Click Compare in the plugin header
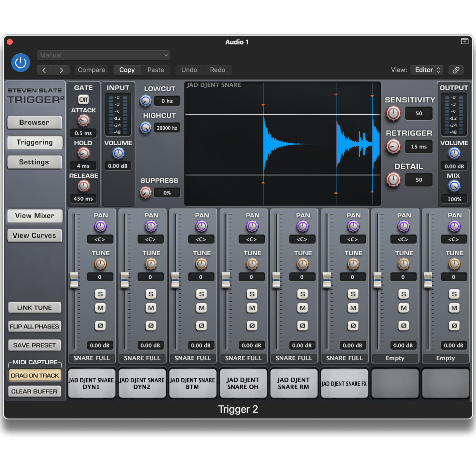Image resolution: width=476 pixels, height=476 pixels. click(x=91, y=70)
